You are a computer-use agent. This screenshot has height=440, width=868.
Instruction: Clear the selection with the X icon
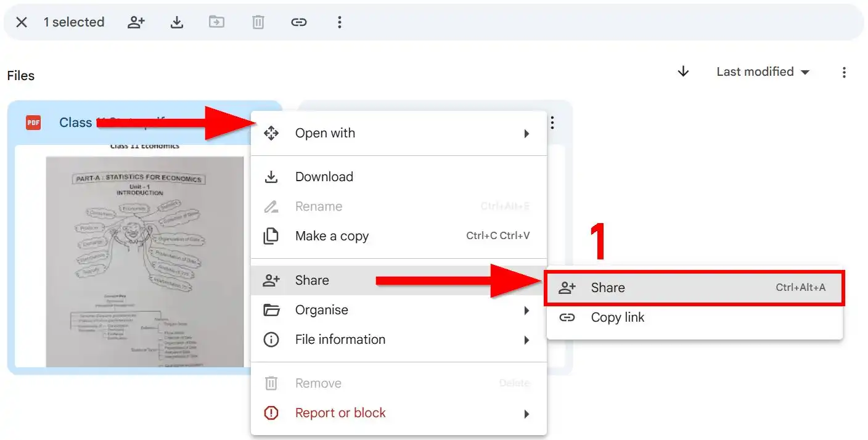pyautogui.click(x=22, y=22)
